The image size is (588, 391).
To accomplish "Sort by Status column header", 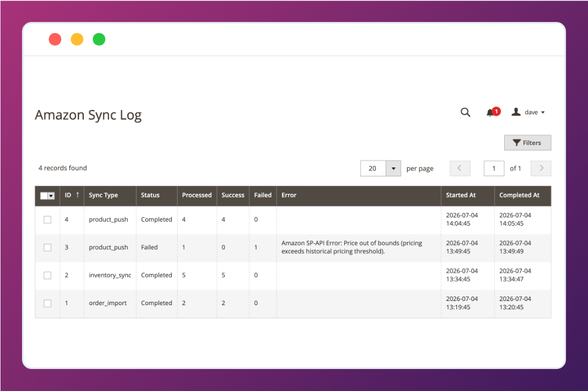I will point(156,195).
